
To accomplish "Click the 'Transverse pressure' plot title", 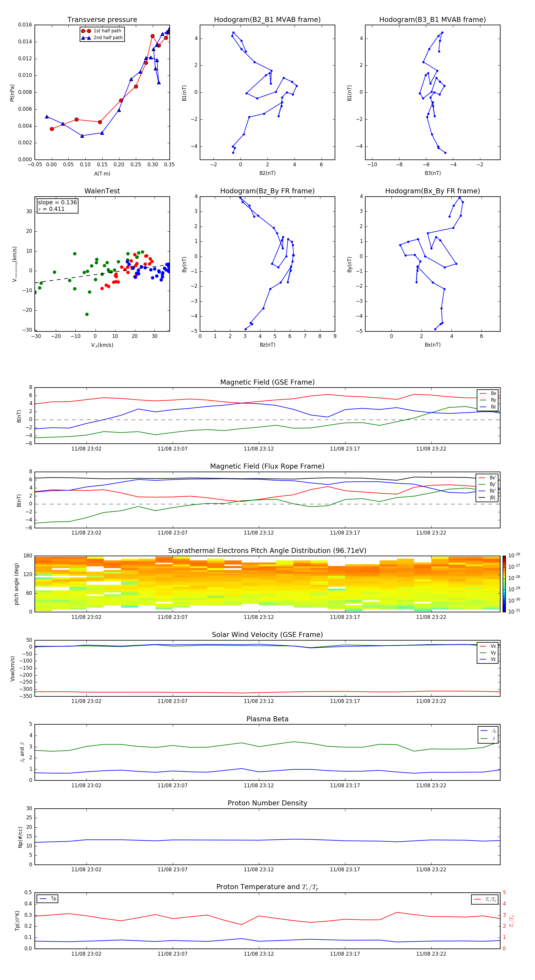I will click(102, 20).
